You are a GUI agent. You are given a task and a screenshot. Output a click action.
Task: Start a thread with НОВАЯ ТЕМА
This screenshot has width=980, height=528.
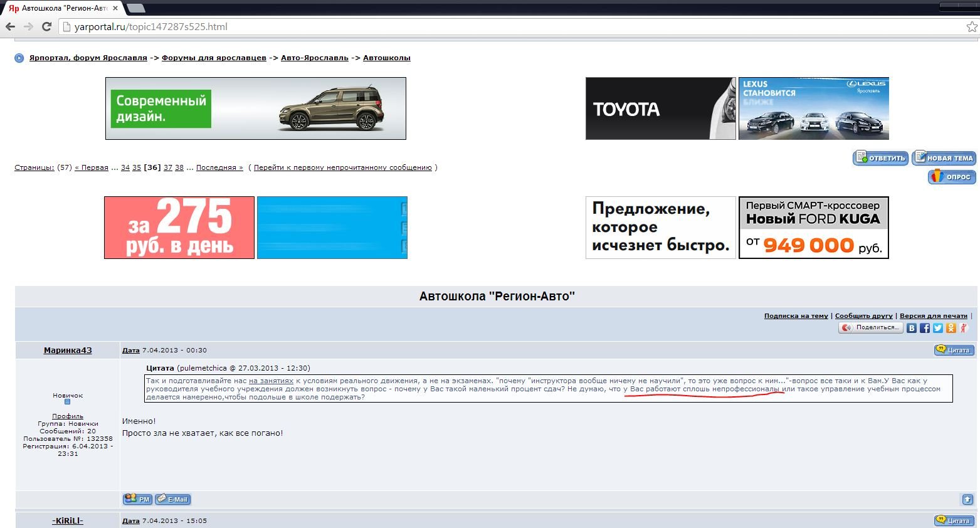tap(944, 158)
